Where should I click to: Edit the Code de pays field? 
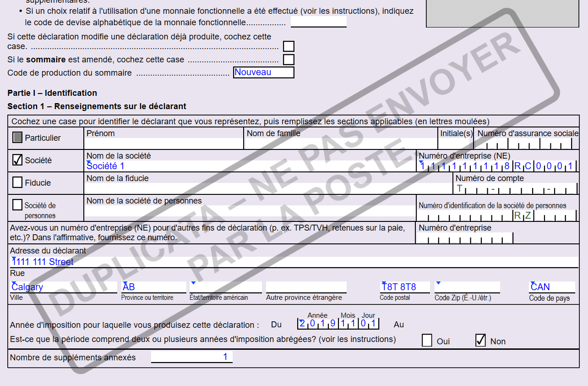click(x=552, y=287)
